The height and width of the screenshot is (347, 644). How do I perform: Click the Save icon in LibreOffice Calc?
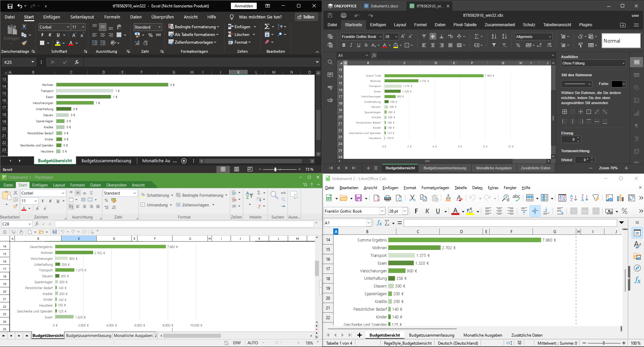[x=358, y=198]
